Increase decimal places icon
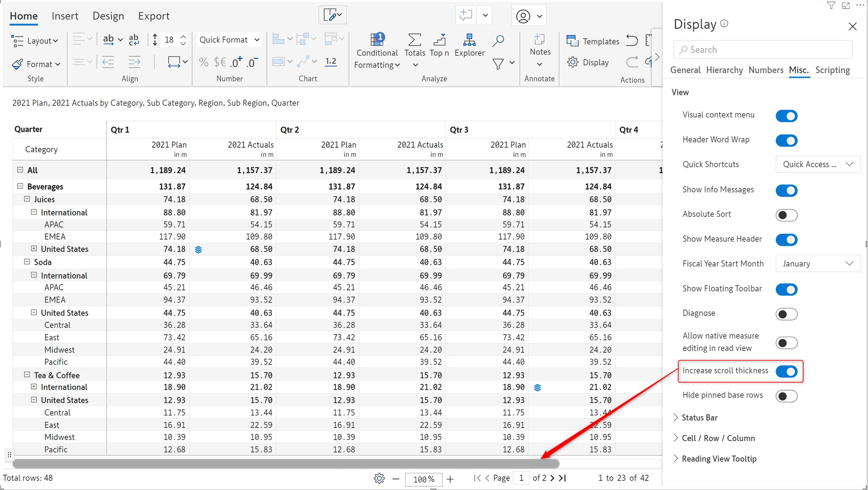This screenshot has width=868, height=490. [x=236, y=62]
